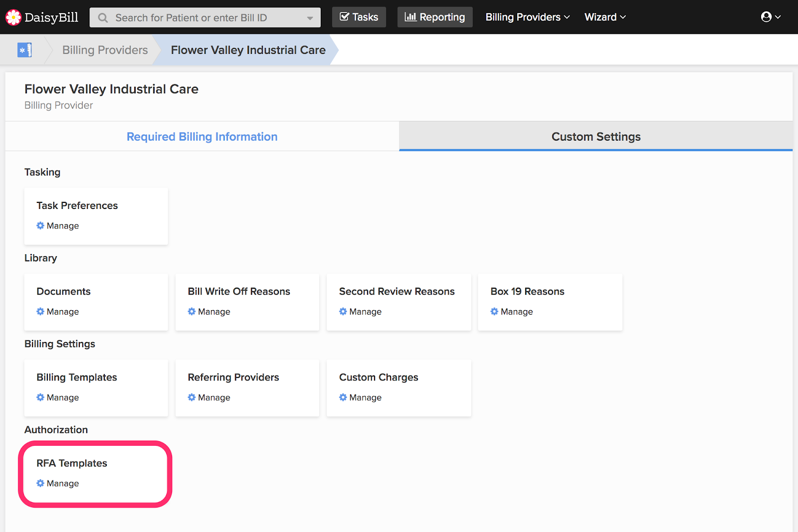Screen dimensions: 798x532
Task: Click the Task Preferences card title
Action: click(77, 205)
